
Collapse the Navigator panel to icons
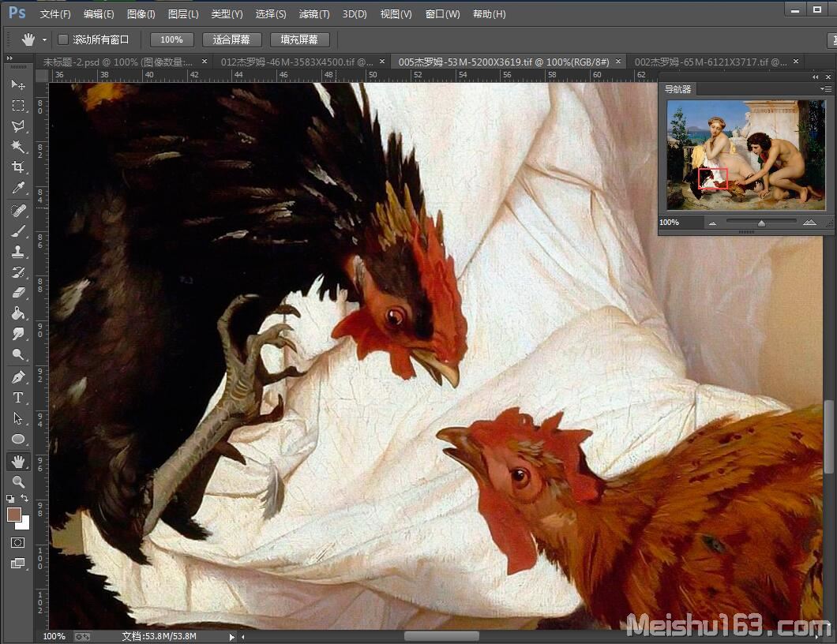[x=815, y=77]
